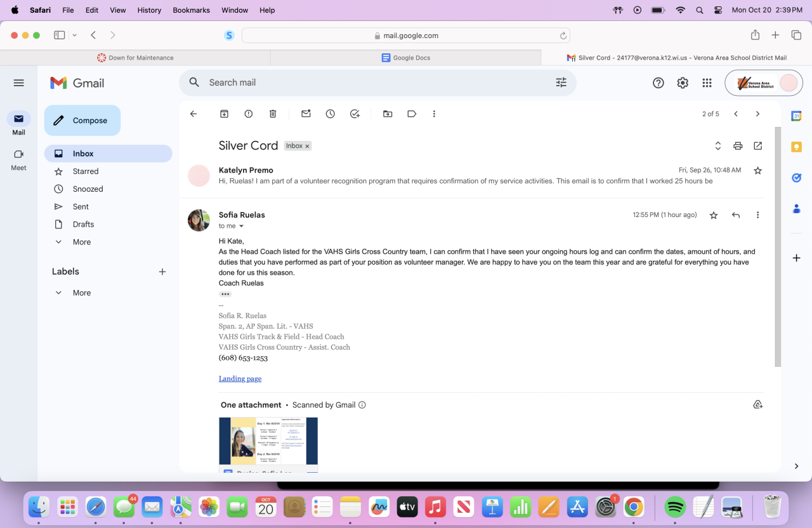812x528 pixels.
Task: Click the Search mail field
Action: [377, 82]
